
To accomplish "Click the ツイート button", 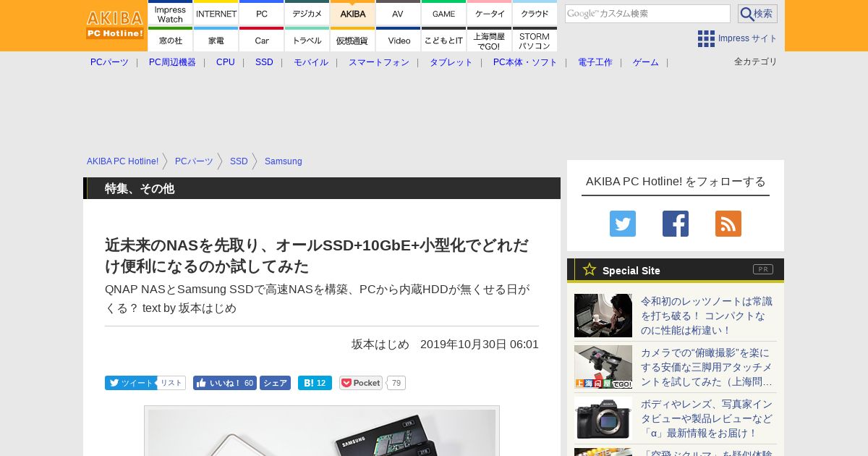I will click(x=129, y=383).
